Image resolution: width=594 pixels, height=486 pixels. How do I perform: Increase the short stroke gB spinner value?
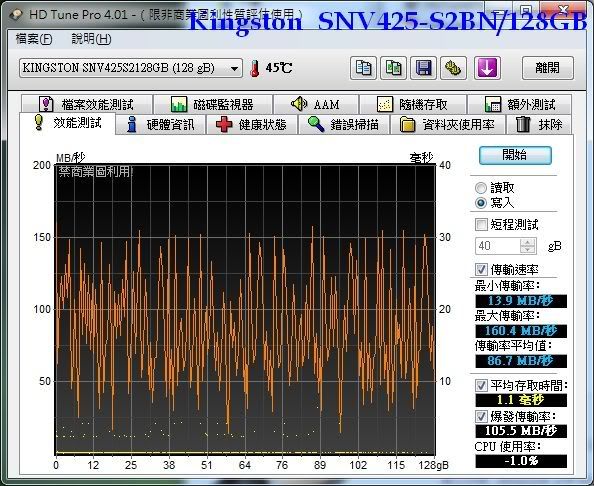point(528,242)
